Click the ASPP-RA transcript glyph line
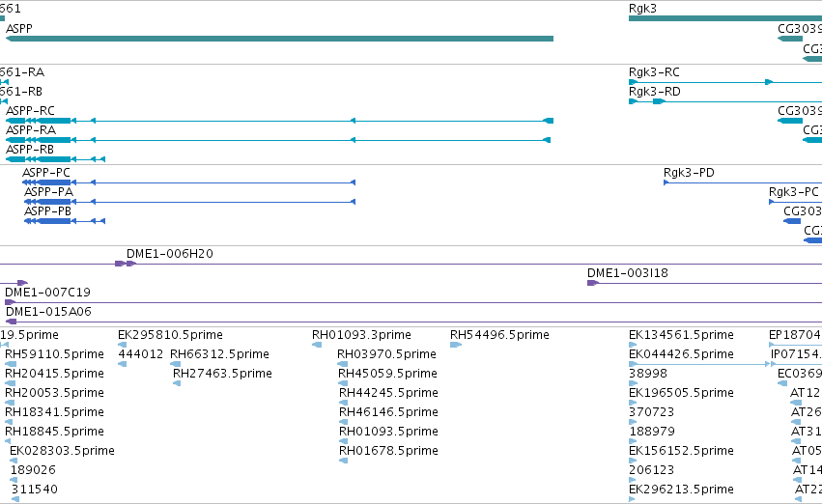Screen dimensions: 822x504 278,140
